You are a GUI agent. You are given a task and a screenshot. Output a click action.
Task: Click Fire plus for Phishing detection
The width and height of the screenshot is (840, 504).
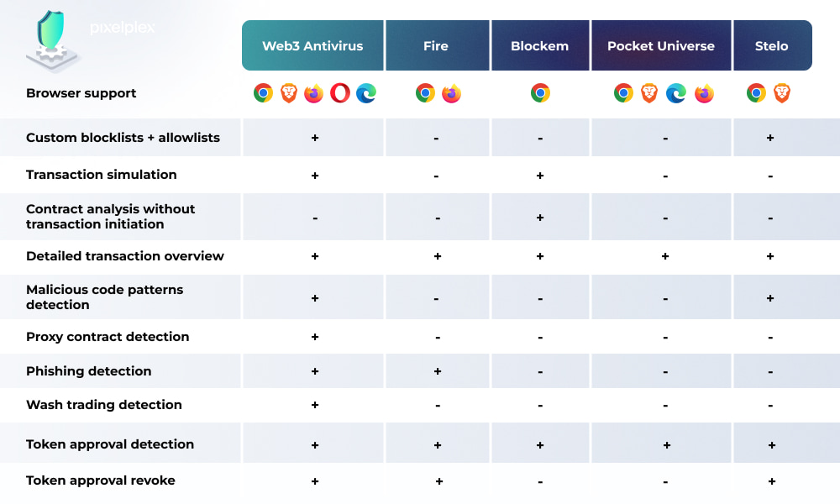tap(438, 371)
